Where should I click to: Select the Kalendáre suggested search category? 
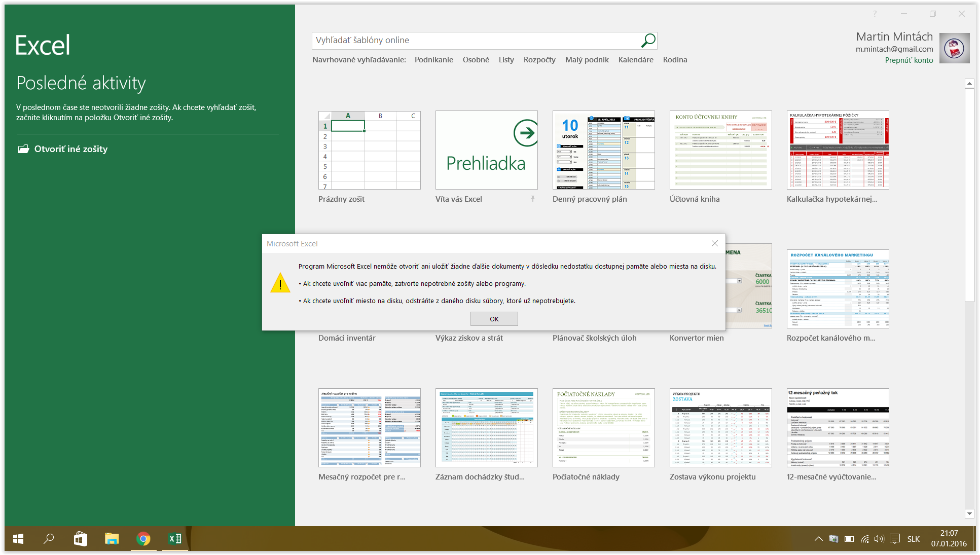pos(635,60)
